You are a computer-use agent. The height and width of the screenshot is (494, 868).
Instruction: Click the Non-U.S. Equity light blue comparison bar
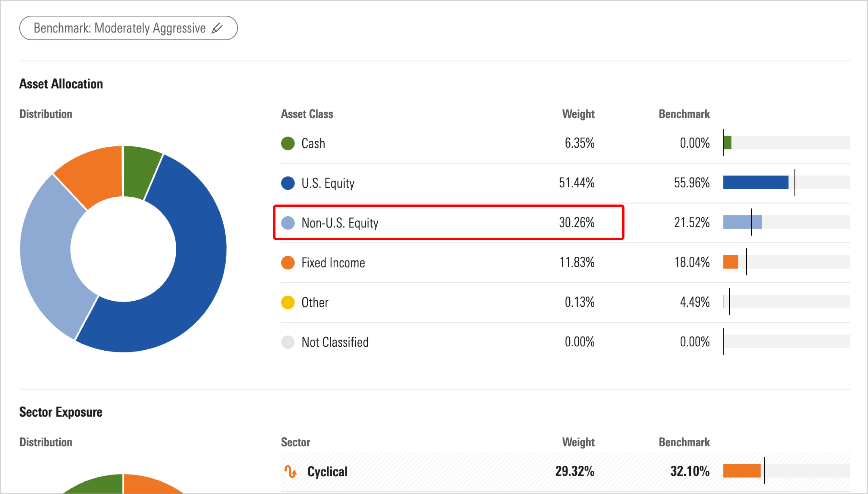742,222
